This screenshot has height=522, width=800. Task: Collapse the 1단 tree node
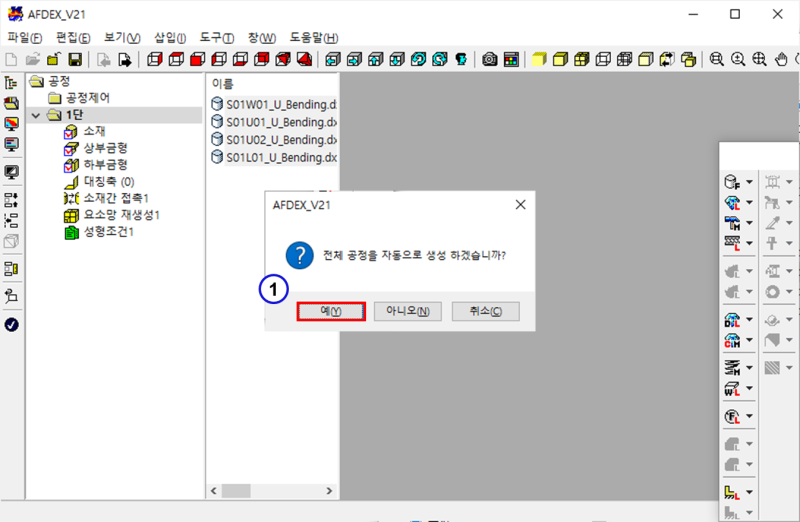coord(37,115)
